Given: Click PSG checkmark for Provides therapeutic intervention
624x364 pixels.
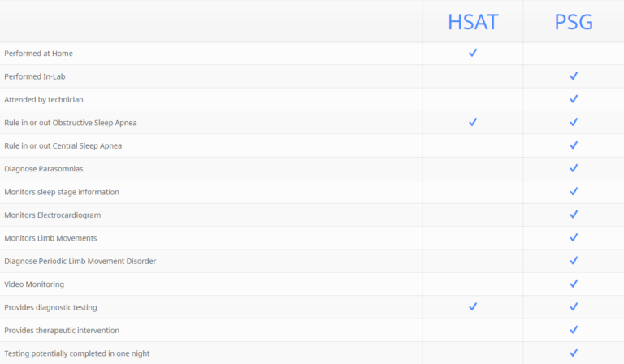Looking at the screenshot, I should click(x=574, y=330).
